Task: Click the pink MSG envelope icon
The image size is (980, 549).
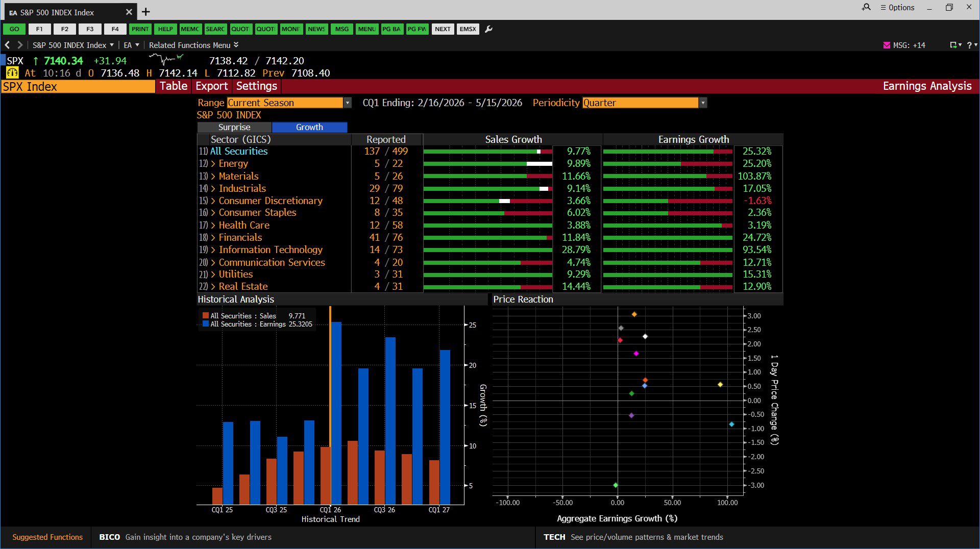Action: [x=887, y=45]
